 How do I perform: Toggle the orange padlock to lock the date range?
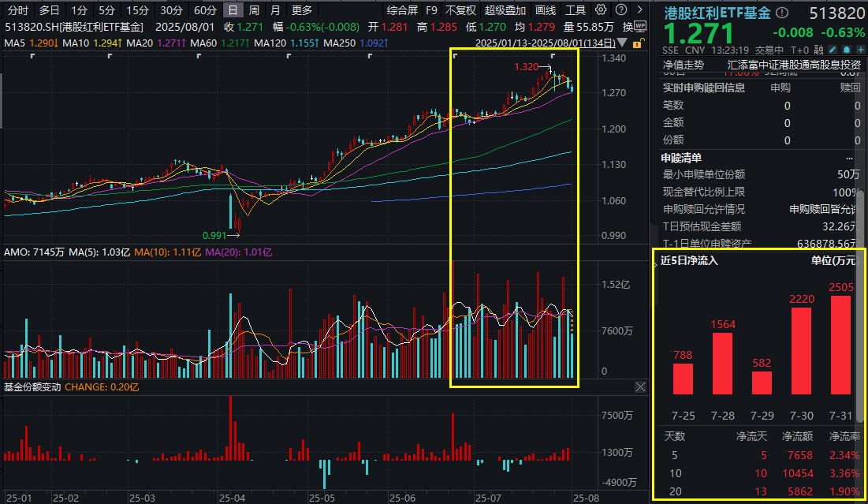click(x=637, y=44)
